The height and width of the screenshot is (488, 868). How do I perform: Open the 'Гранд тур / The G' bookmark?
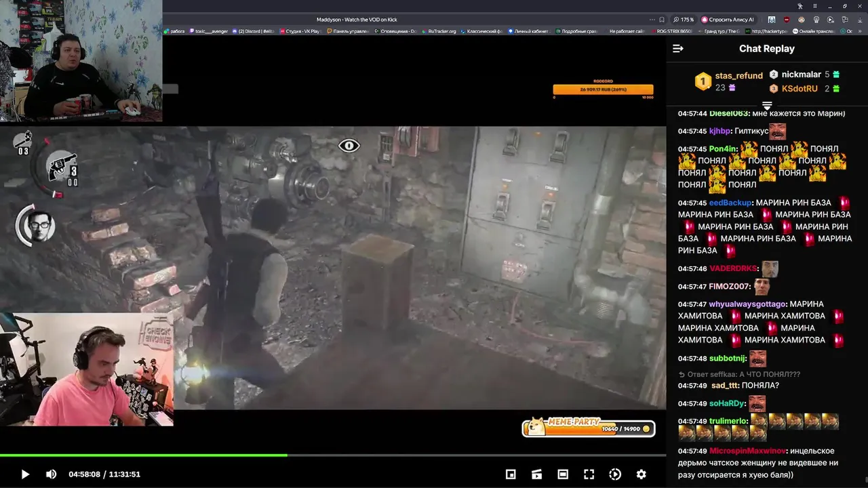click(x=719, y=31)
